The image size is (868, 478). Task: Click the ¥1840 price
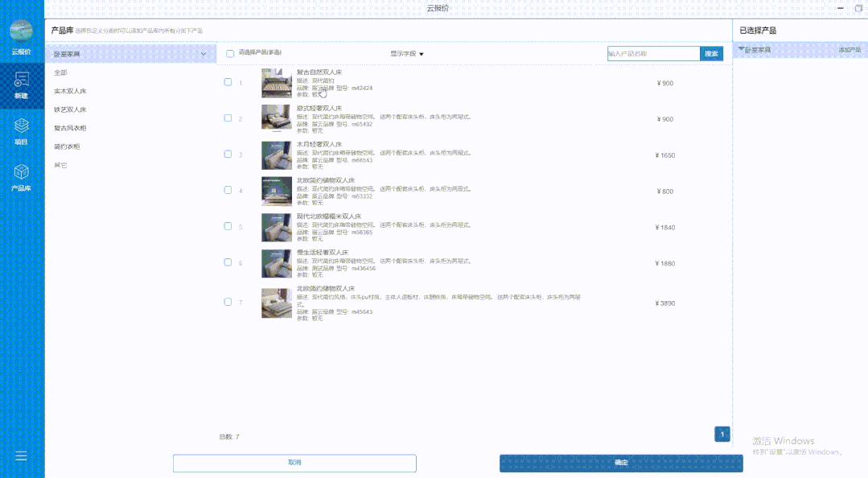pyautogui.click(x=664, y=227)
